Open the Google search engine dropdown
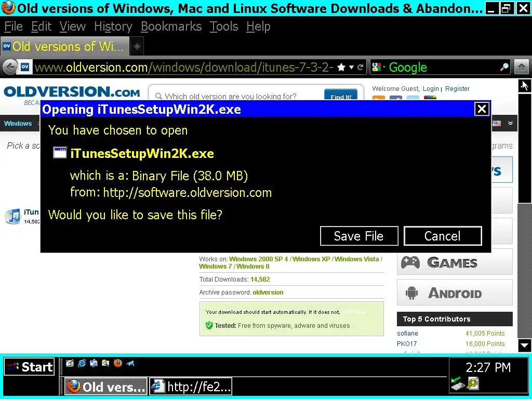532x399 pixels. [x=379, y=67]
